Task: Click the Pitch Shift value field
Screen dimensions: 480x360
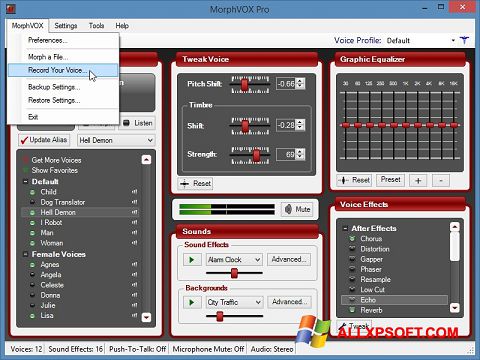Action: tap(286, 84)
